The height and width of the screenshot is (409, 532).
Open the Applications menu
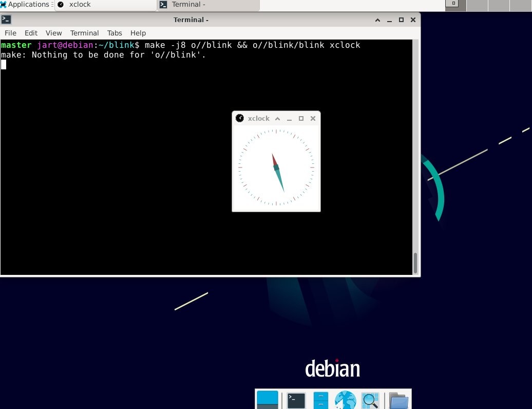point(25,5)
